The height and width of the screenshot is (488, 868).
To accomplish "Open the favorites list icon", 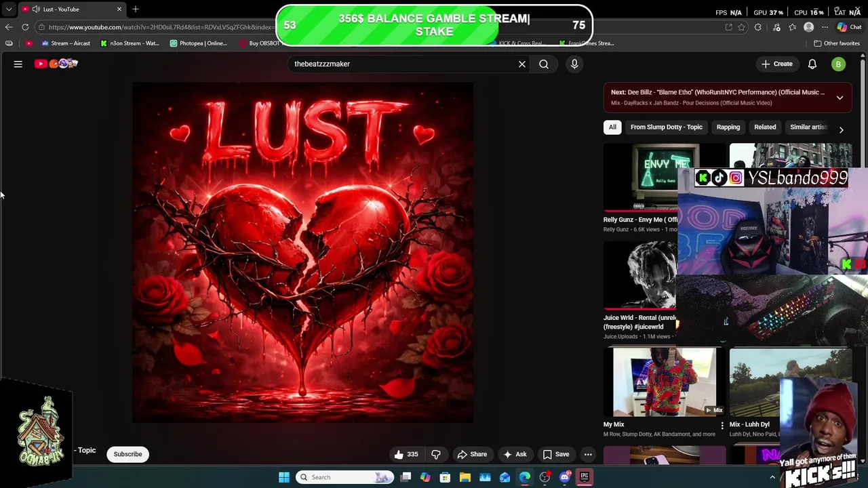I will 792,27.
